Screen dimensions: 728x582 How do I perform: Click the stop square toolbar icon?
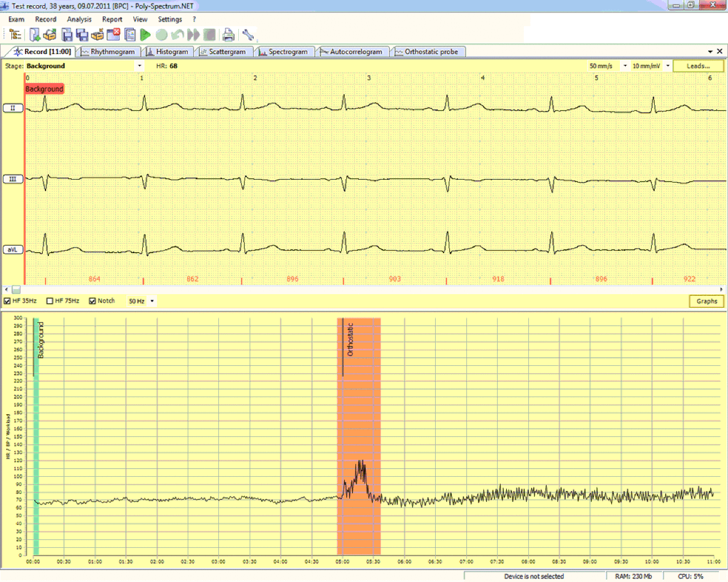[x=209, y=35]
